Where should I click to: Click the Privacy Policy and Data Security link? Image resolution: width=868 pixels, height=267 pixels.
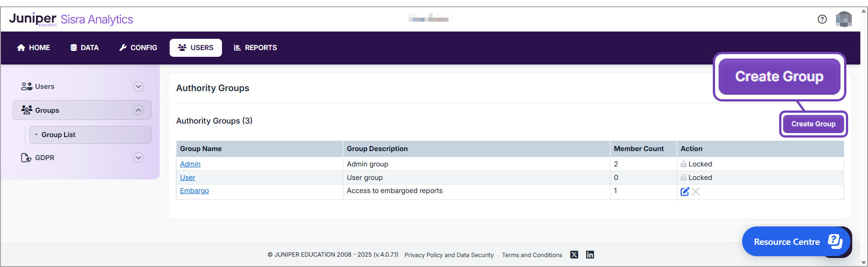click(449, 255)
